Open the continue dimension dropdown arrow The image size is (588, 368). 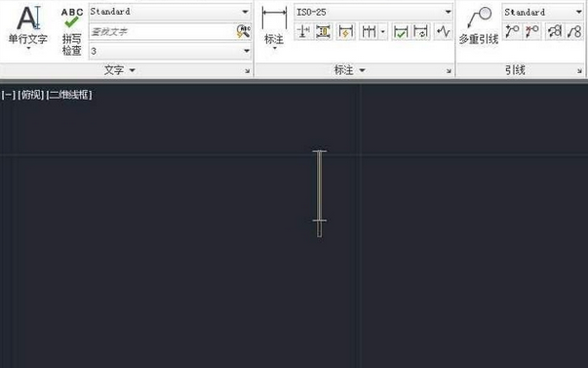[x=382, y=31]
